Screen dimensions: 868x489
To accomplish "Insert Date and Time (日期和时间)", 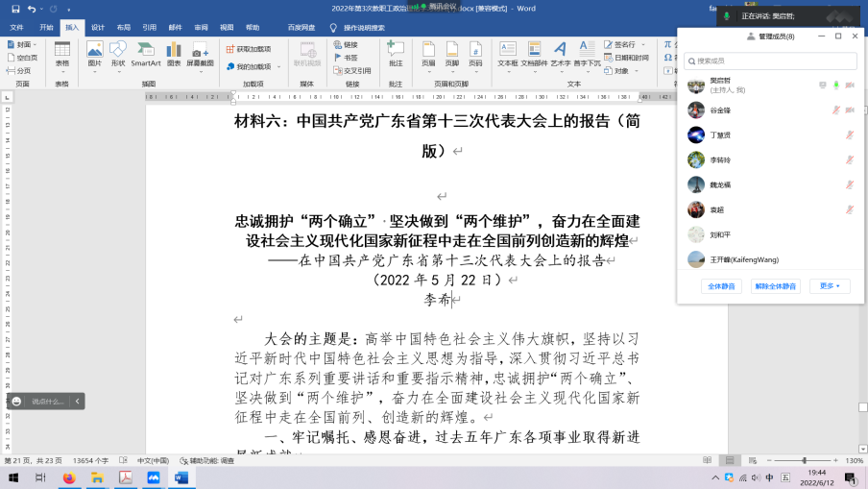I will (626, 58).
